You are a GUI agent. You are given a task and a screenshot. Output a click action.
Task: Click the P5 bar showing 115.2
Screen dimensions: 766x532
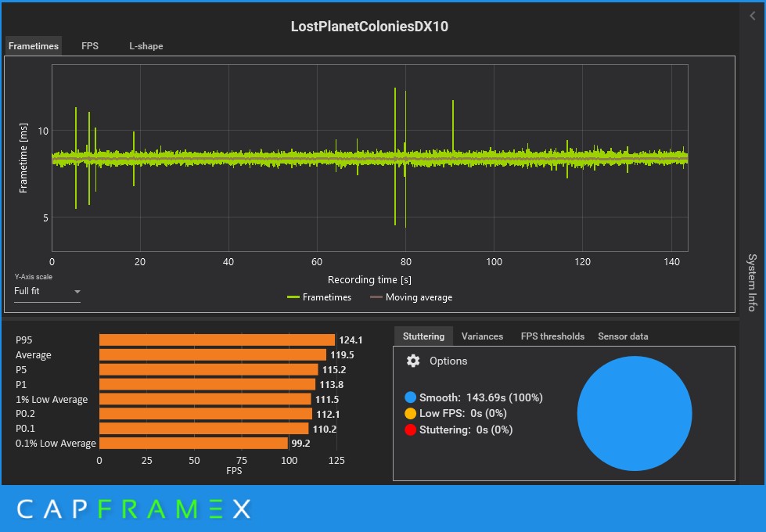(x=209, y=370)
